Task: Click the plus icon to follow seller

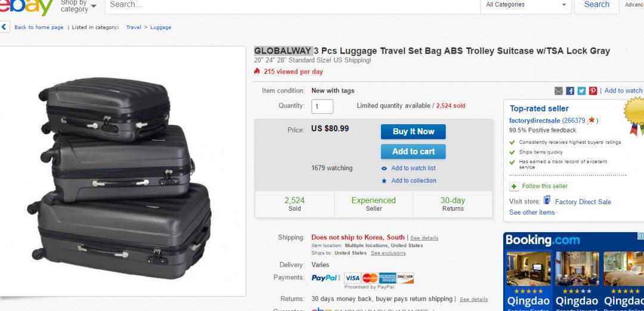Action: tap(514, 186)
